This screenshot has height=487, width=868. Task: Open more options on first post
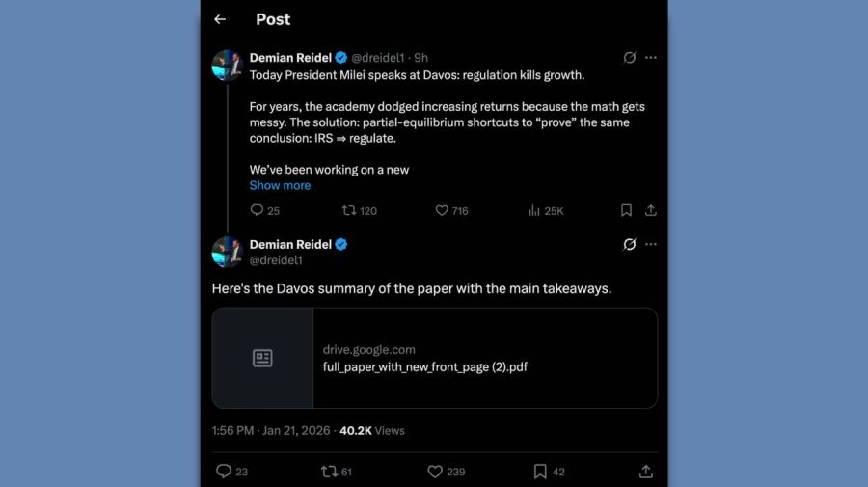click(x=651, y=58)
